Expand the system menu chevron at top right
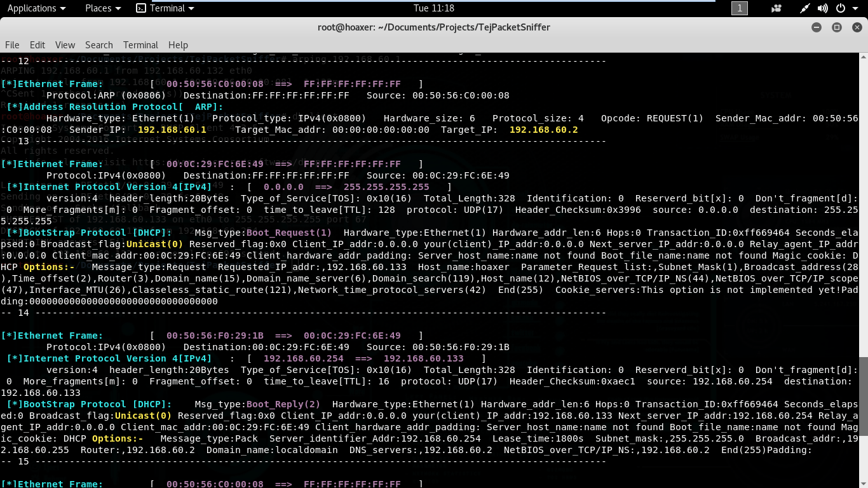The height and width of the screenshot is (488, 868). [856, 8]
